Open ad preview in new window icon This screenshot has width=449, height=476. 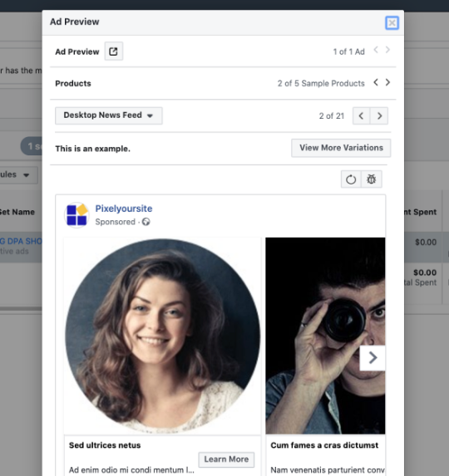click(x=114, y=52)
